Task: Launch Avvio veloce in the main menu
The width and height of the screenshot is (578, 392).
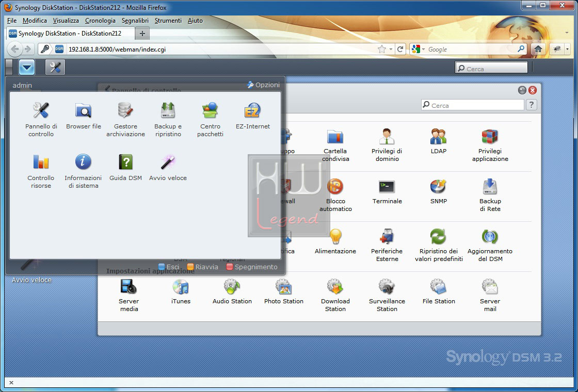Action: click(x=168, y=167)
